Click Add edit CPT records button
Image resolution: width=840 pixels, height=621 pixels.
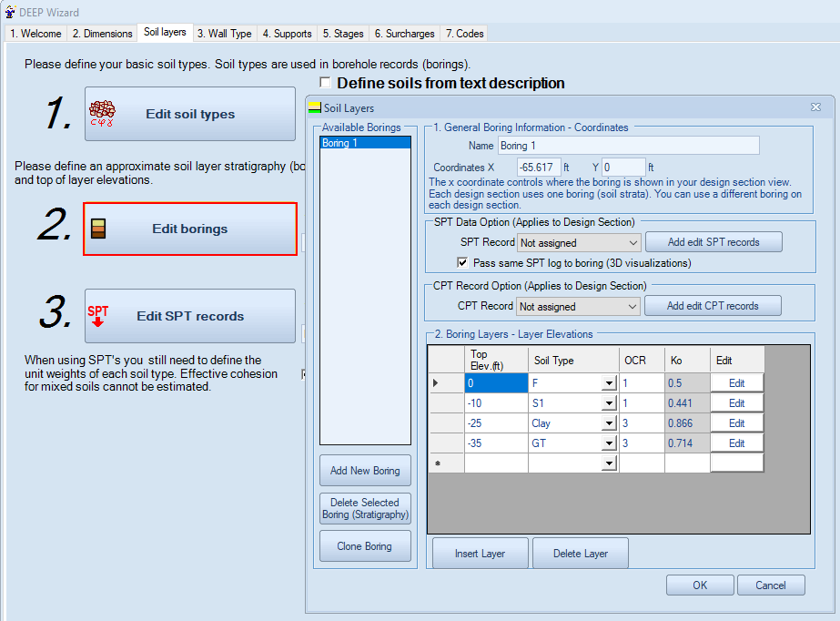[713, 305]
